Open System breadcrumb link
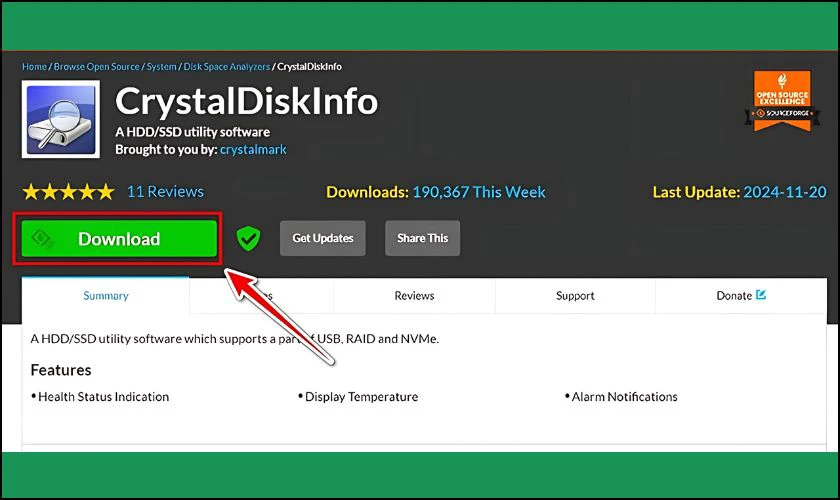 [x=161, y=66]
